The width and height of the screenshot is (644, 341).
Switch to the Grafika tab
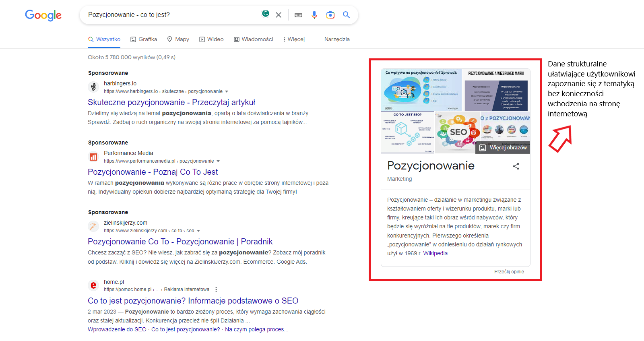[144, 39]
